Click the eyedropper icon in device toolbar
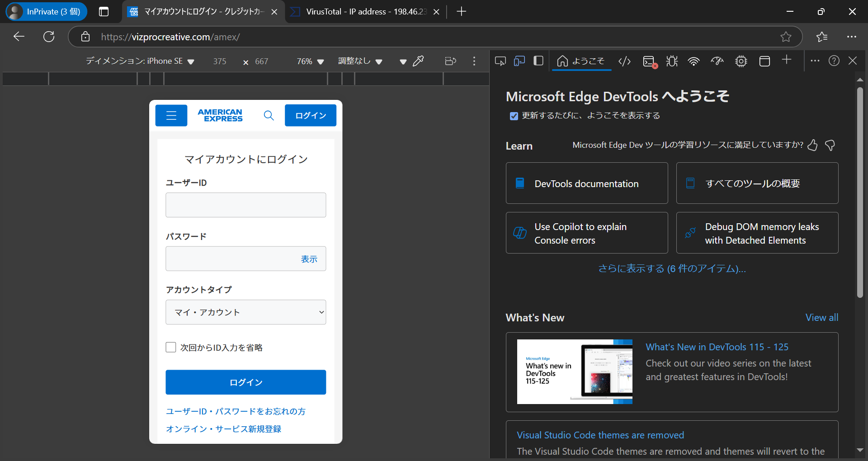This screenshot has width=868, height=461. pyautogui.click(x=418, y=61)
